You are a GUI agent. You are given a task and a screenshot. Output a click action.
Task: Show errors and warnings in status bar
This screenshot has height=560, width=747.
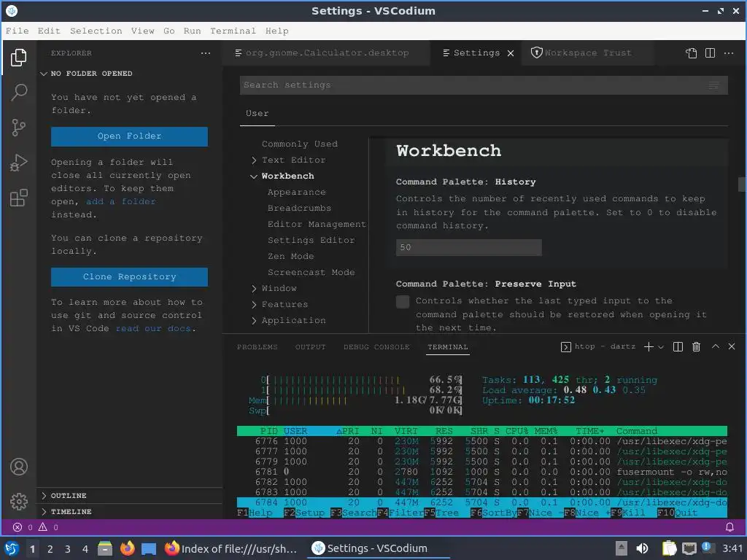(x=36, y=527)
